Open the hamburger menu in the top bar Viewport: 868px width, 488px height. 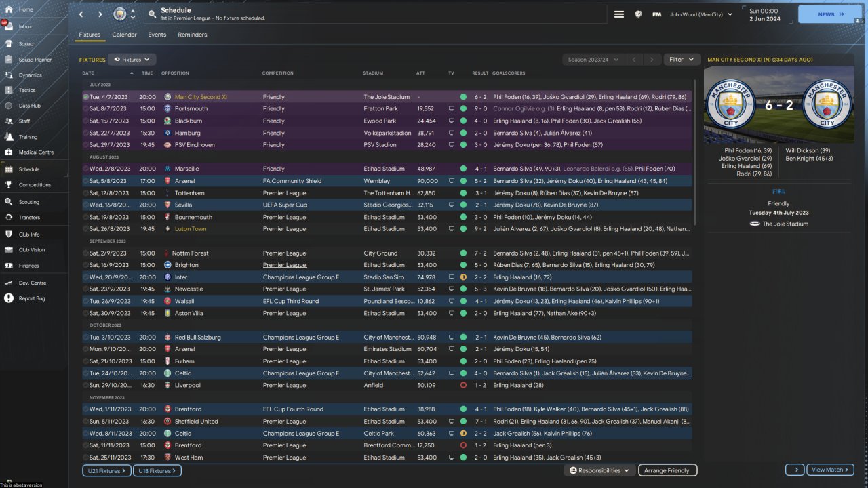coord(619,14)
